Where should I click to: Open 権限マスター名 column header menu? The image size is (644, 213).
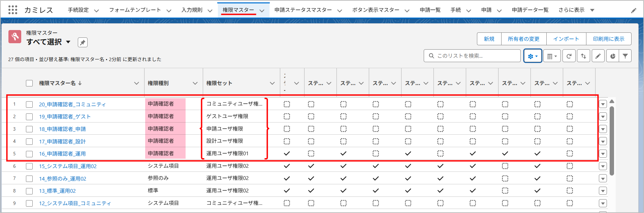136,83
